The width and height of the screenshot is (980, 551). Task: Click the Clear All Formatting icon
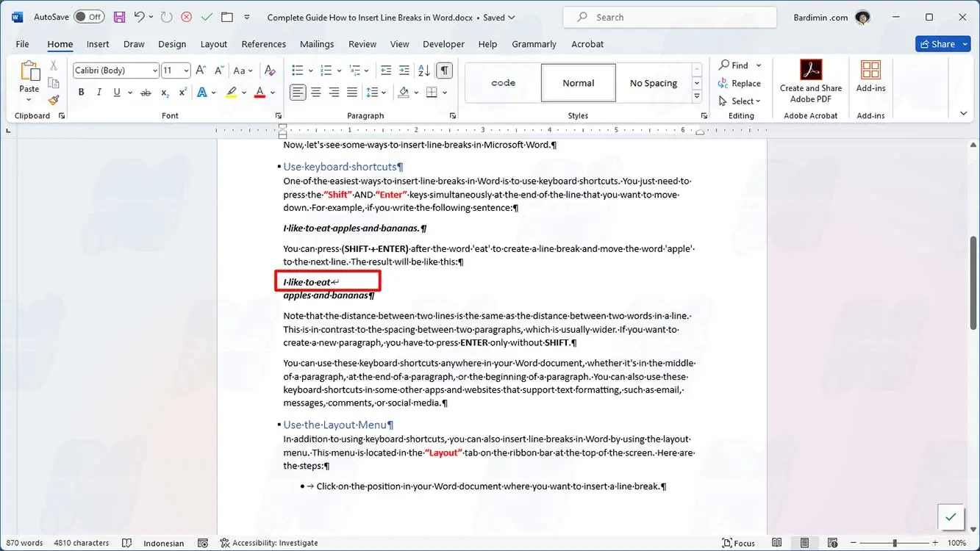coord(270,71)
